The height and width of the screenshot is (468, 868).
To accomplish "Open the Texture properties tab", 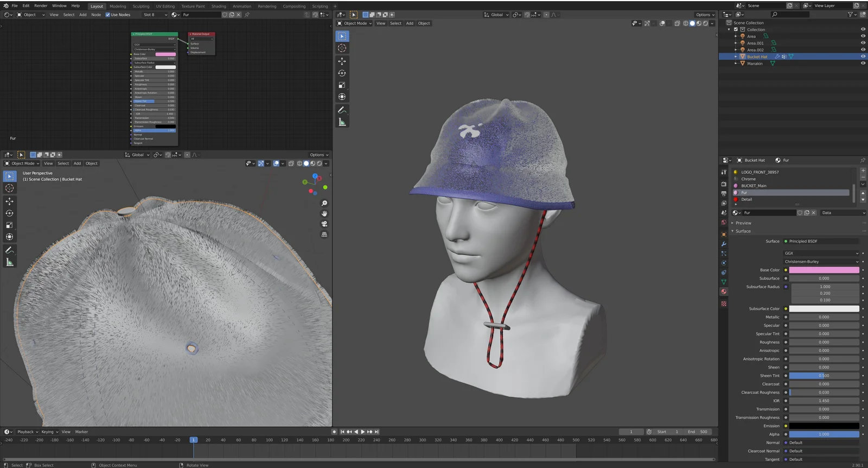I will tap(724, 303).
